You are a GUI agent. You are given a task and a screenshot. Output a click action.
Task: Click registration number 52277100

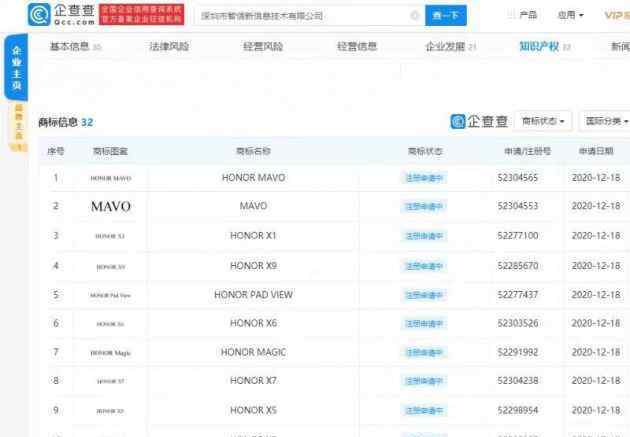tap(518, 236)
